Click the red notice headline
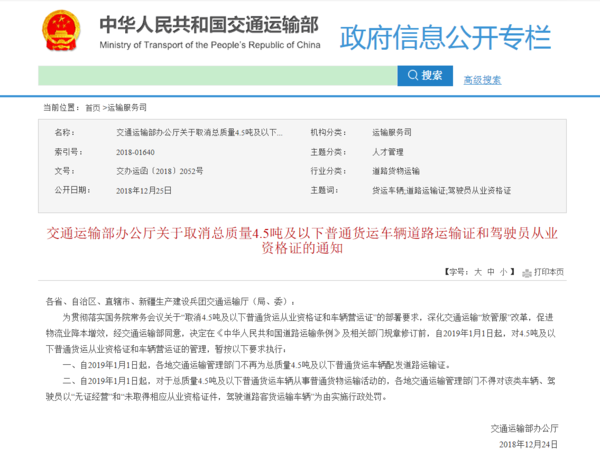The width and height of the screenshot is (600, 469). (x=300, y=240)
